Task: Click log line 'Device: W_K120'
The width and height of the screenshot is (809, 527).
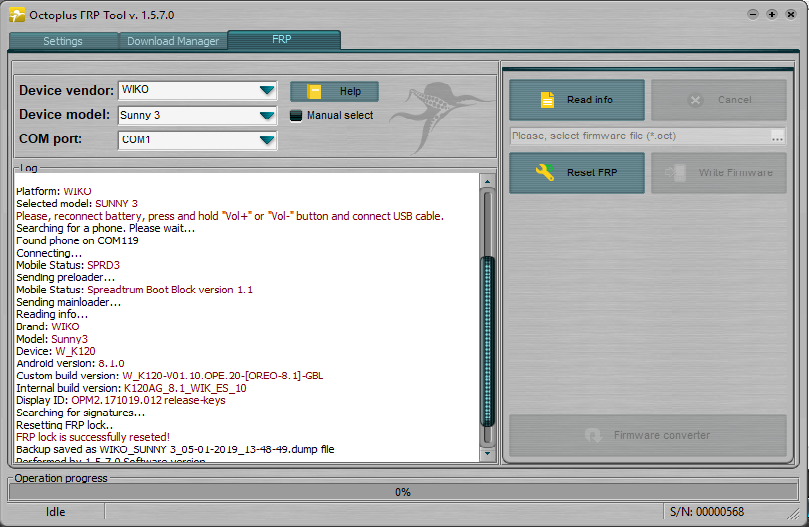Action: 56,351
